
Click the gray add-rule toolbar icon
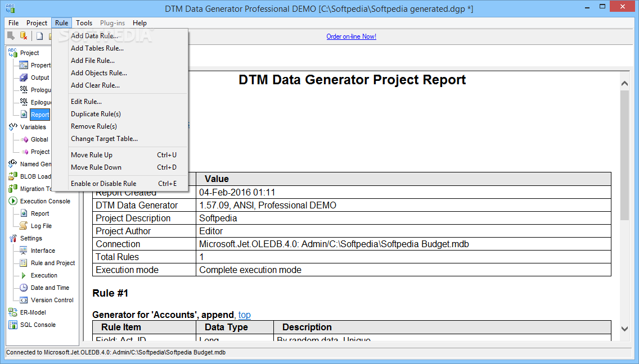11,36
